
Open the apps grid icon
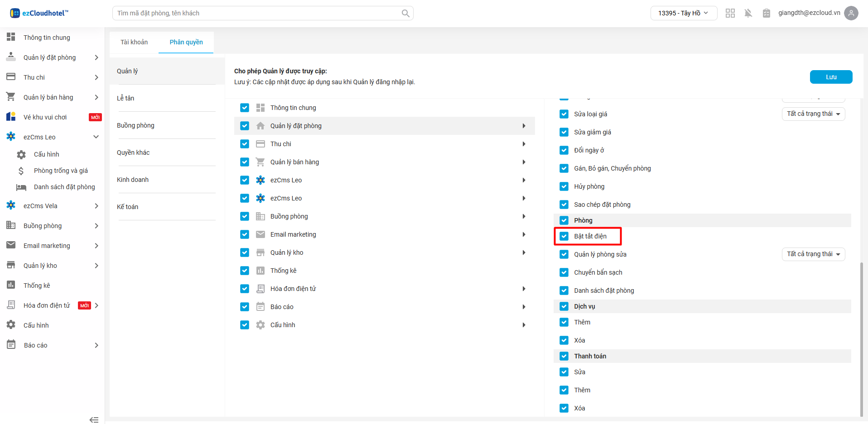click(730, 13)
